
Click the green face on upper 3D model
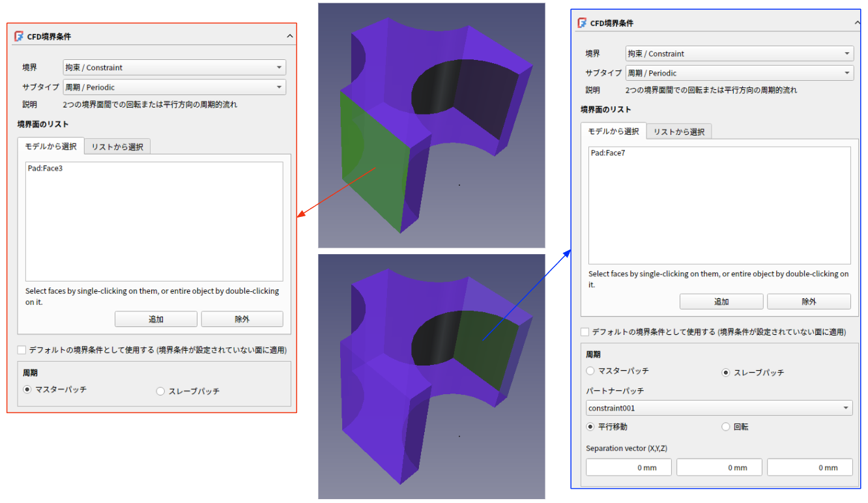375,169
